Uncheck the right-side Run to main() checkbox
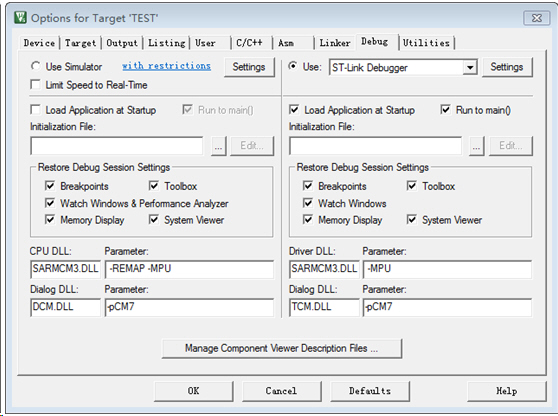The width and height of the screenshot is (558, 416). 446,110
